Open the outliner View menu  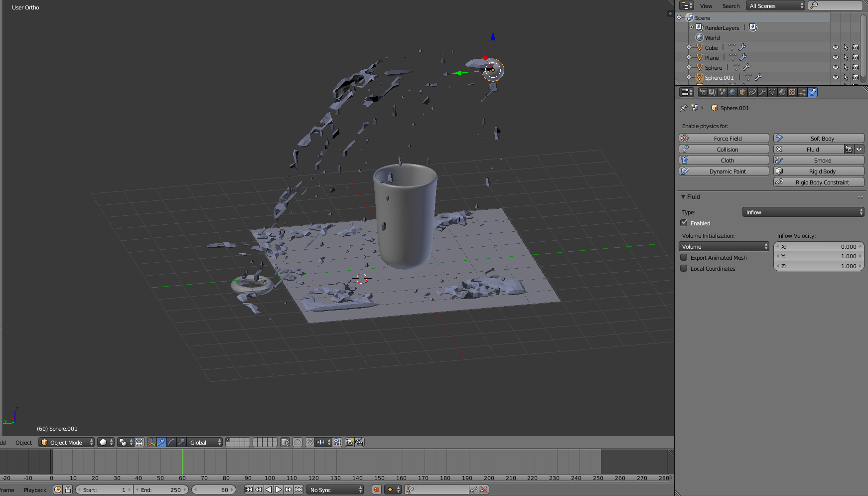[x=706, y=6]
